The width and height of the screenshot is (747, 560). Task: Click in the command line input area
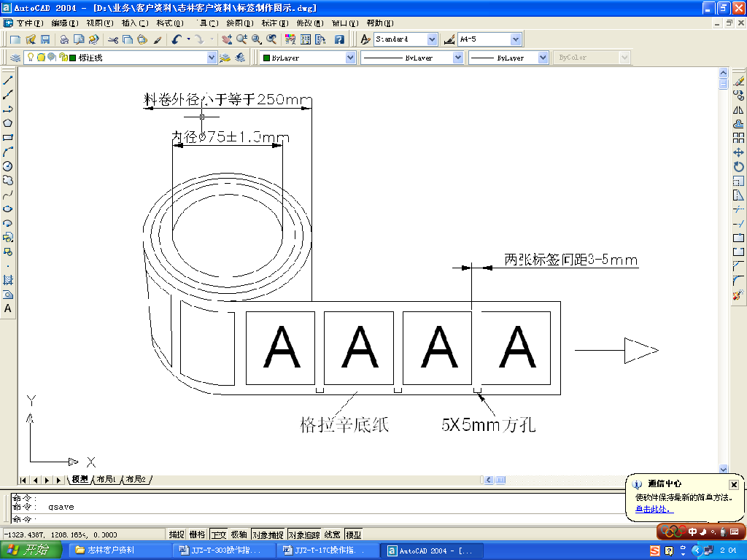292,519
